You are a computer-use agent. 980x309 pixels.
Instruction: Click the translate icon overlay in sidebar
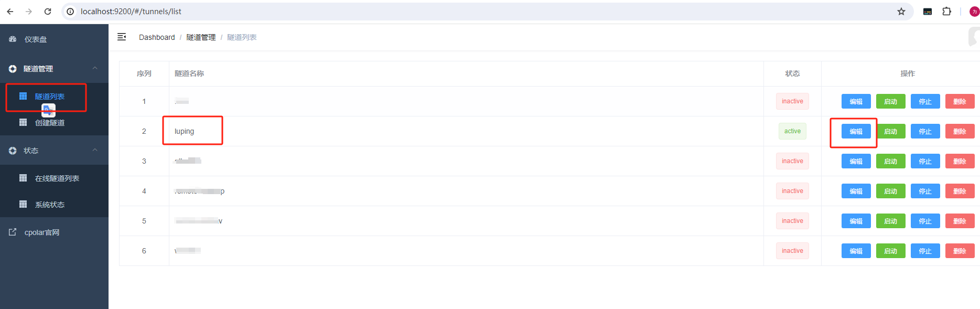tap(48, 110)
